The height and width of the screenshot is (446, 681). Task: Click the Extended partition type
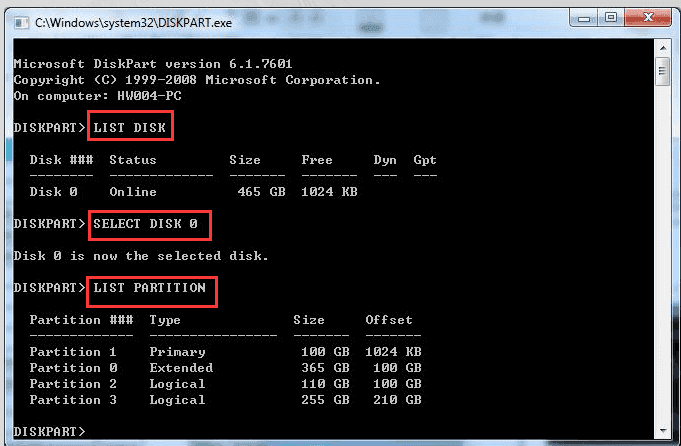pos(181,368)
